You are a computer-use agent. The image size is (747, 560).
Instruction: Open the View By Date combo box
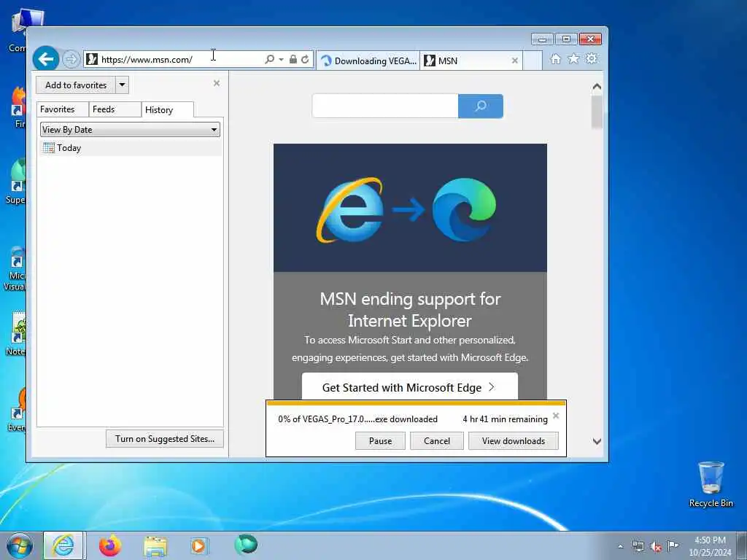click(130, 130)
